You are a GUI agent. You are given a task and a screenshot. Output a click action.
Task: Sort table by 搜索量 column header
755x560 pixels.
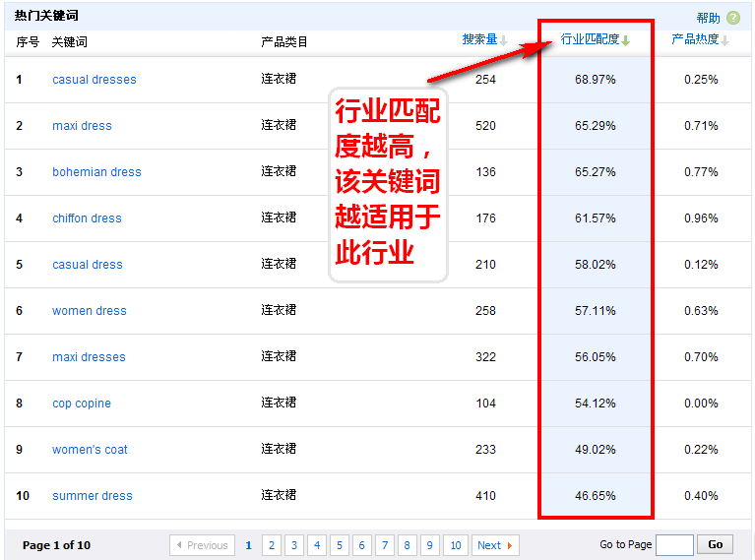click(479, 39)
